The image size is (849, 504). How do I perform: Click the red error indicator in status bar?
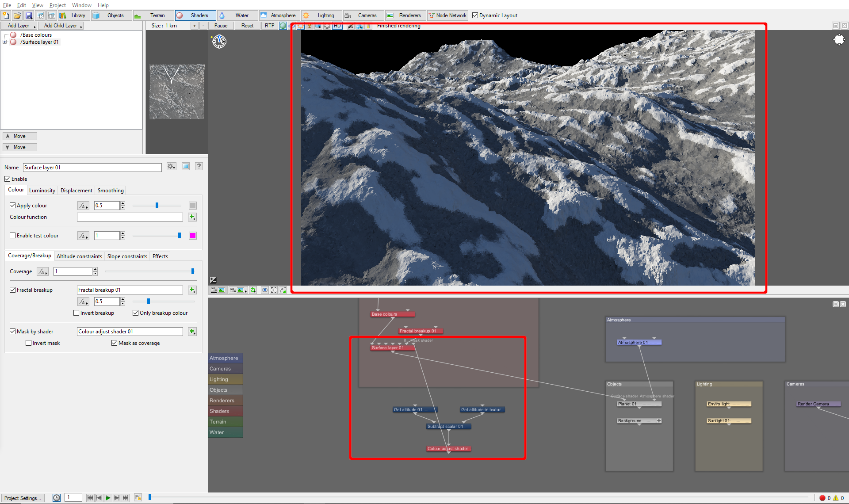[x=822, y=498]
